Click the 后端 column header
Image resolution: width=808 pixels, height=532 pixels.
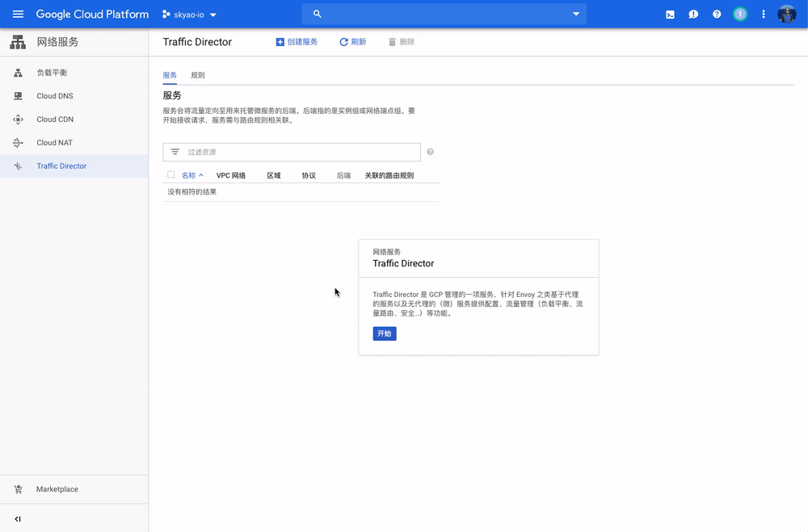click(343, 176)
